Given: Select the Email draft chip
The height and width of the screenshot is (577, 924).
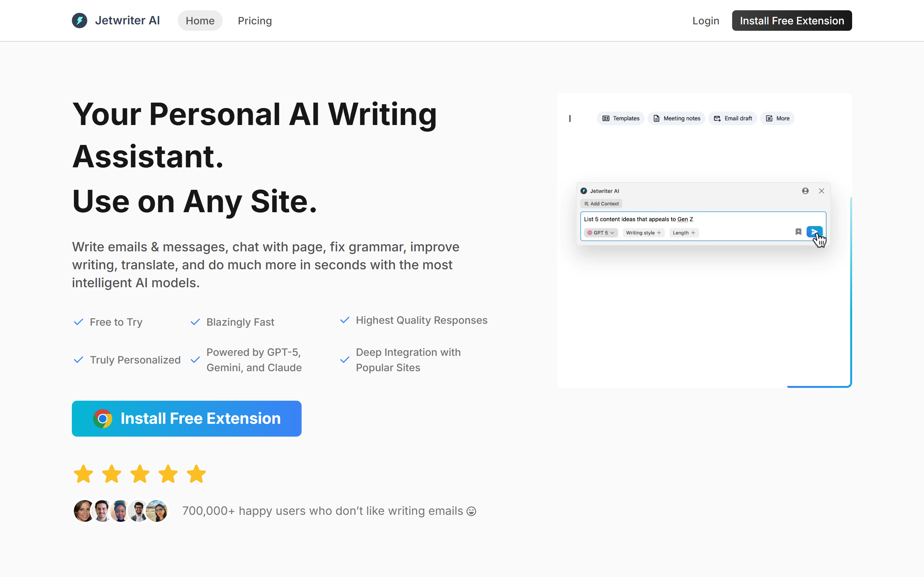Looking at the screenshot, I should click(x=732, y=118).
